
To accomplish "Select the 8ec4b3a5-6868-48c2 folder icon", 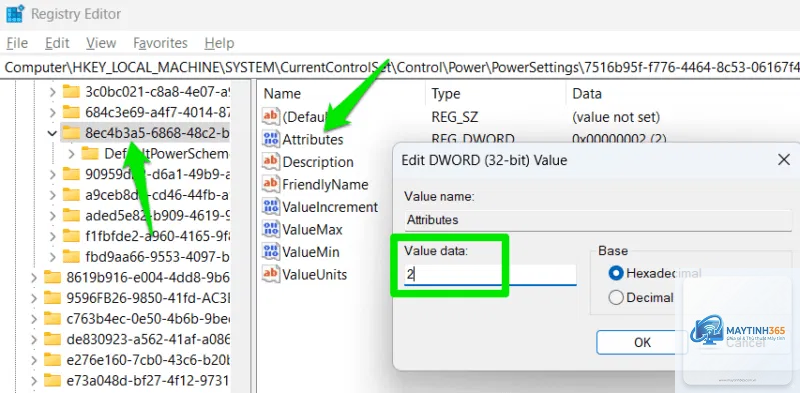I will pyautogui.click(x=71, y=133).
